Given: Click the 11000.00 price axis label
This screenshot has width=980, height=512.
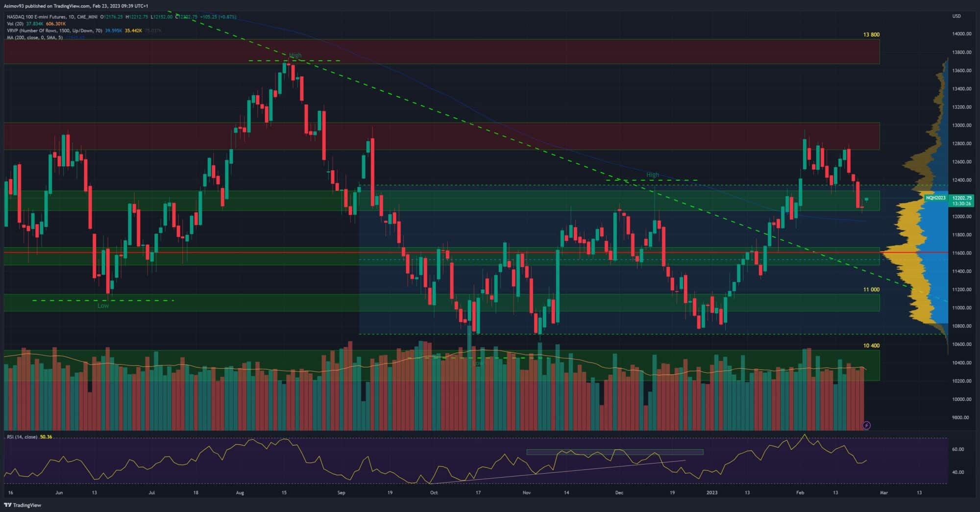Looking at the screenshot, I should point(961,307).
